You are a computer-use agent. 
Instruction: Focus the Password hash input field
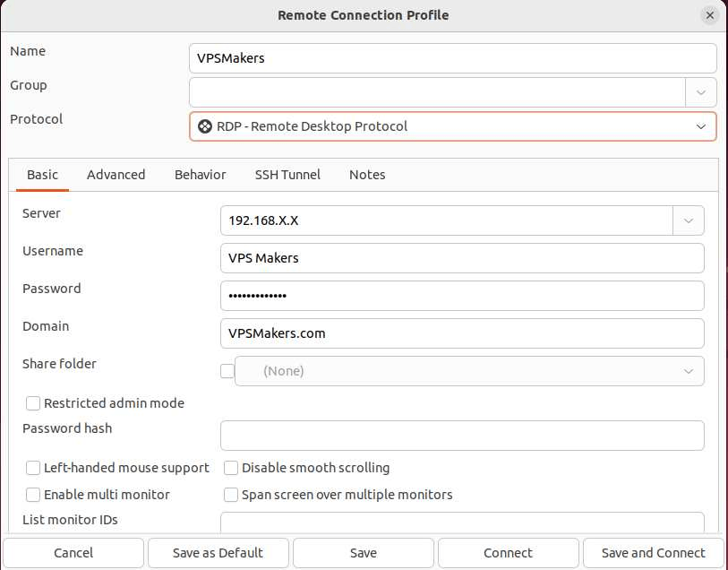pos(462,436)
